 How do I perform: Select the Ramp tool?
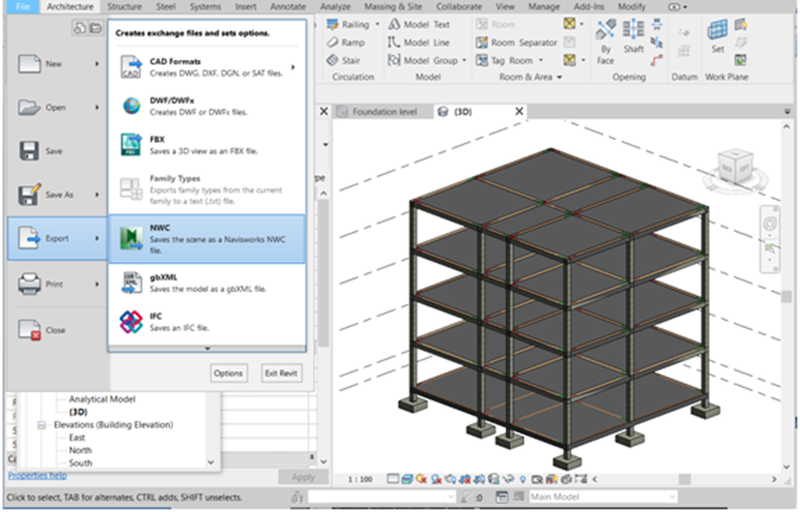pos(346,42)
